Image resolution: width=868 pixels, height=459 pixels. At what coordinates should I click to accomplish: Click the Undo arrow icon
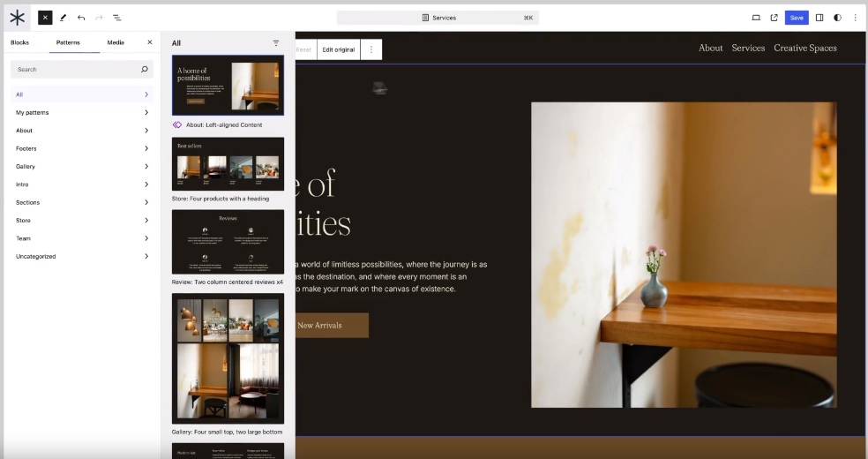[x=81, y=18]
